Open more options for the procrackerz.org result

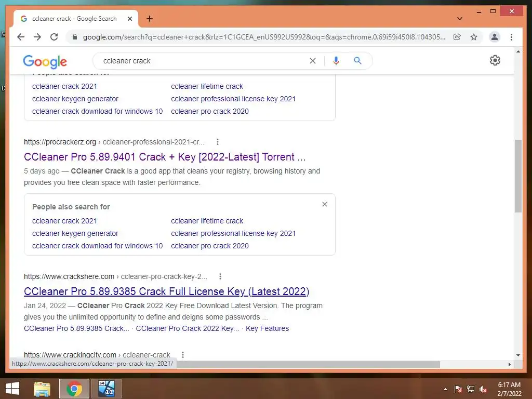pyautogui.click(x=218, y=142)
